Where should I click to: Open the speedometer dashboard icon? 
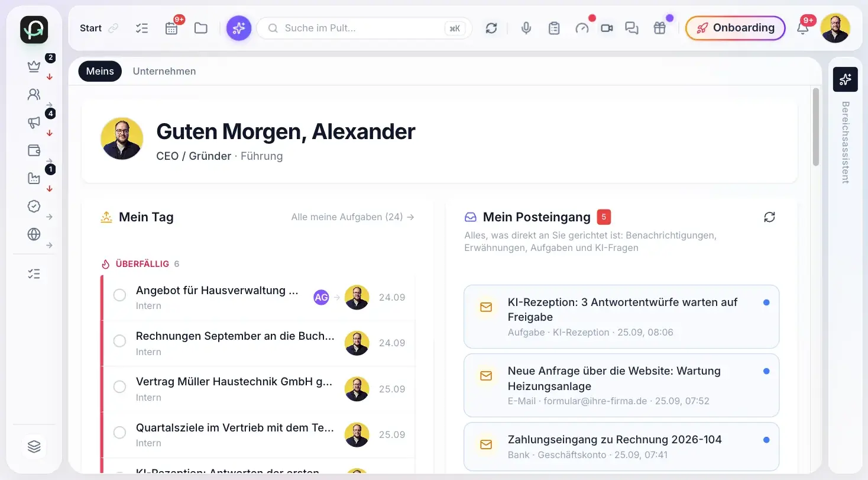click(x=582, y=28)
